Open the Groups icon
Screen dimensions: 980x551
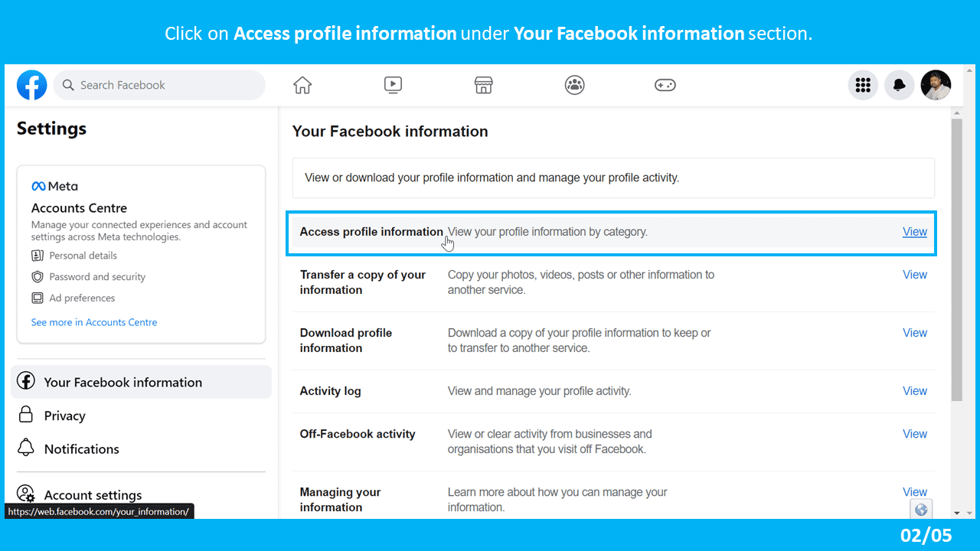pos(574,85)
